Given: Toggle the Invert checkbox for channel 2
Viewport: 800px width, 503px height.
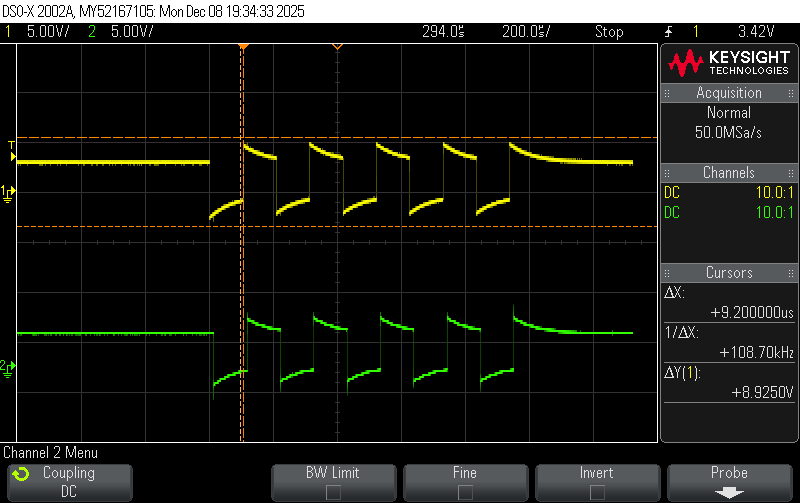Looking at the screenshot, I should (x=597, y=491).
